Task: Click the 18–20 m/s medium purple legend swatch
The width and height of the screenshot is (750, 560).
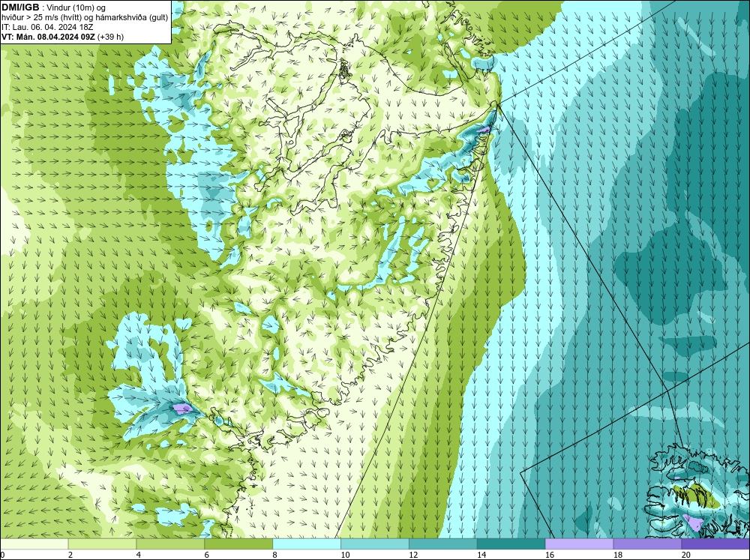Action: pos(648,544)
